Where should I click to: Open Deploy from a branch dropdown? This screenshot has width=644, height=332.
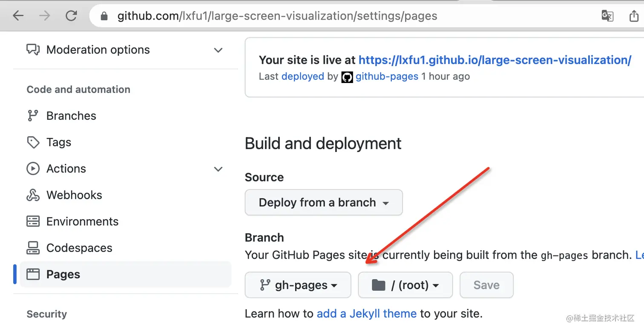click(324, 202)
